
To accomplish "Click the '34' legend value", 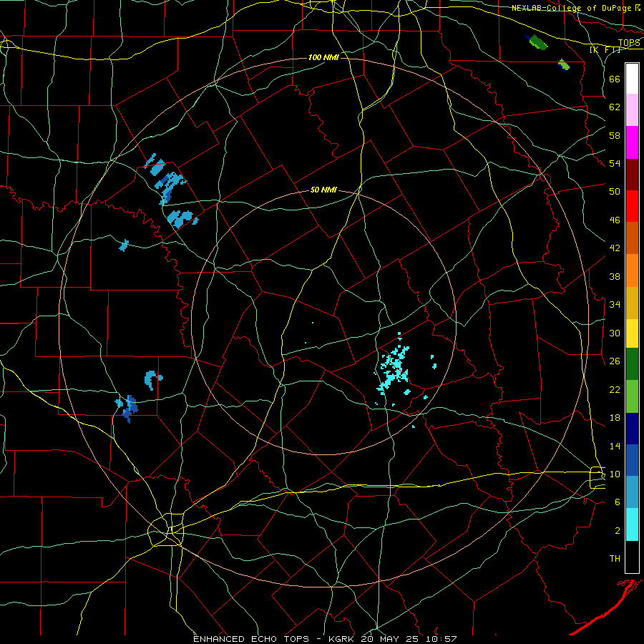I will pos(615,304).
